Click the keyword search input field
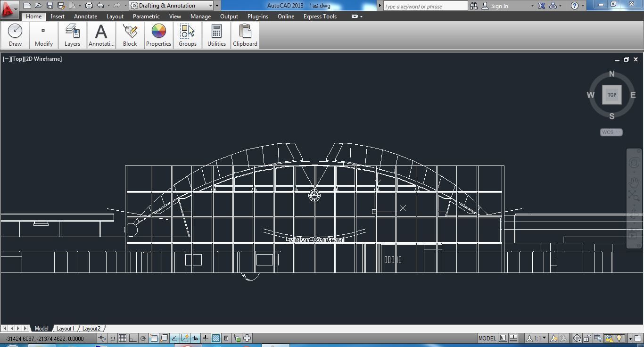The width and height of the screenshot is (644, 347). click(425, 6)
